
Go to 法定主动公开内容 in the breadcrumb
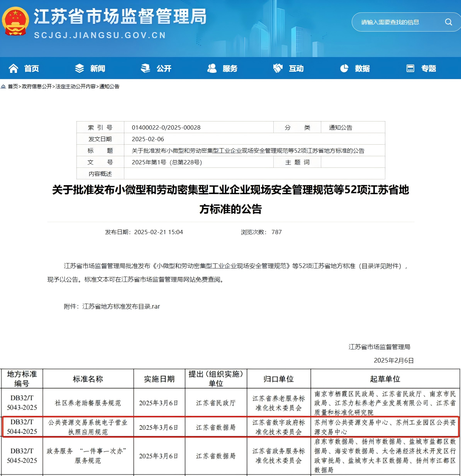(76, 86)
